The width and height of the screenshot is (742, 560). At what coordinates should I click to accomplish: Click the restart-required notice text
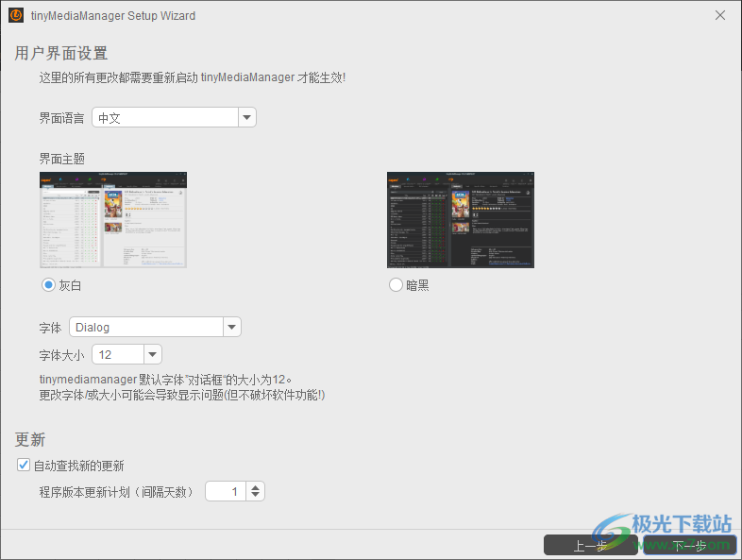coord(193,77)
